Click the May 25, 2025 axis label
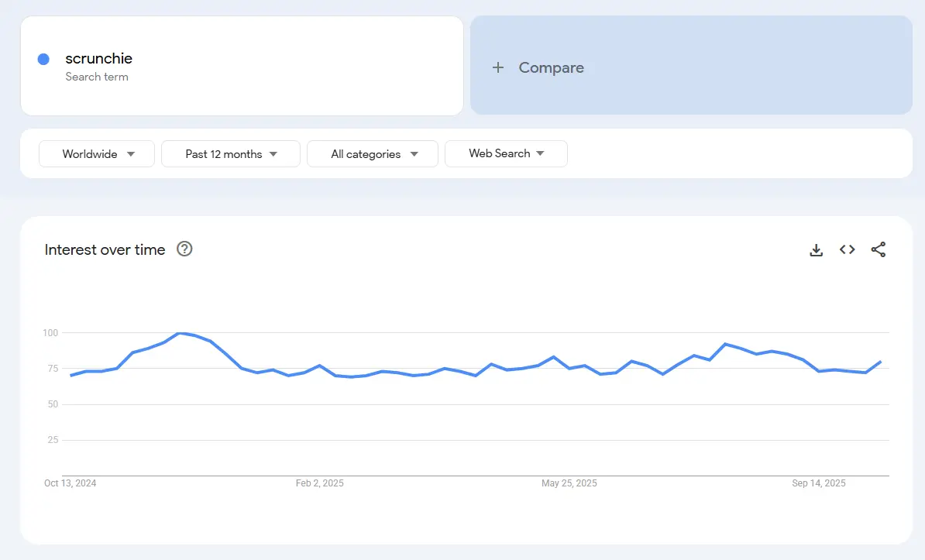The height and width of the screenshot is (560, 925). 569,483
